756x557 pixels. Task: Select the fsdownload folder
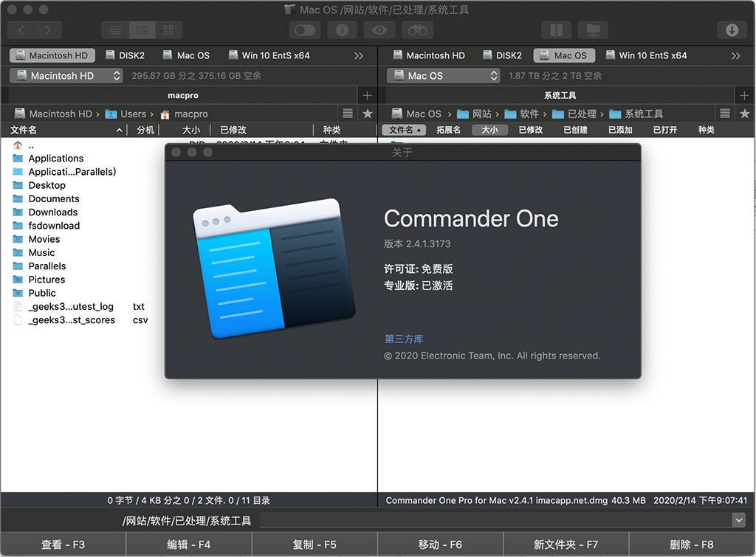tap(54, 226)
